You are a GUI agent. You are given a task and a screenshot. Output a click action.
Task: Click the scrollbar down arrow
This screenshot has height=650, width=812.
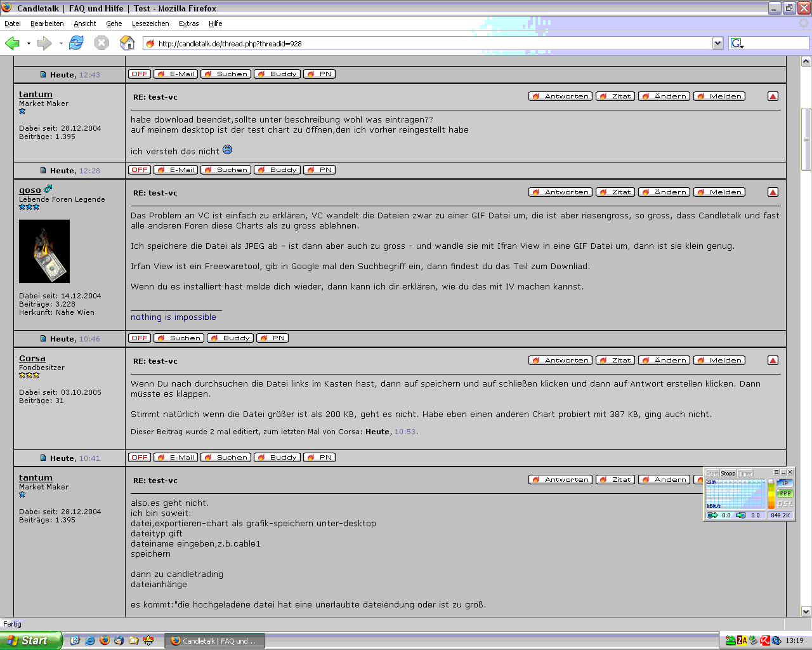pyautogui.click(x=806, y=612)
